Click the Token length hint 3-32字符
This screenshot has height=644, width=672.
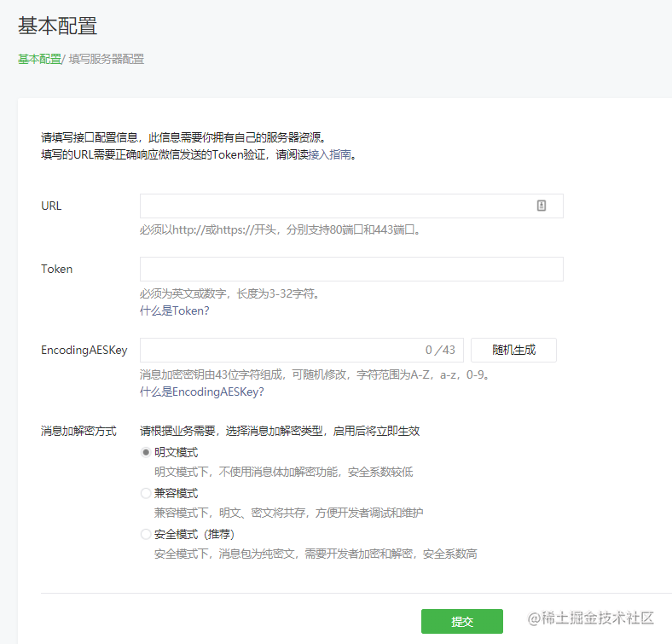point(229,293)
